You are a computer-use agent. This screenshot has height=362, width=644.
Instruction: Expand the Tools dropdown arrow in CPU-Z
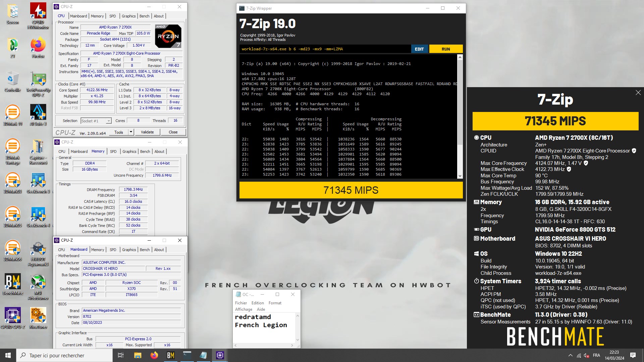(x=131, y=132)
